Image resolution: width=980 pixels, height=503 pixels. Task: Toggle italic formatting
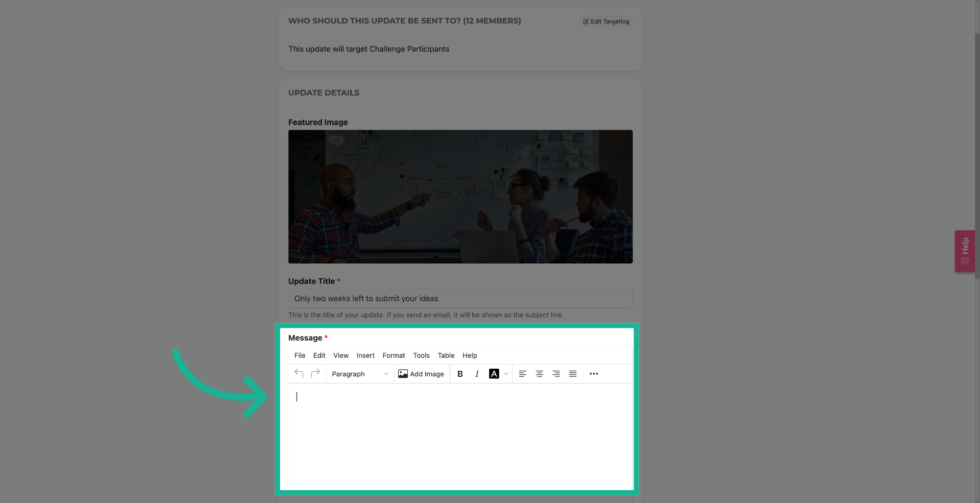click(477, 374)
